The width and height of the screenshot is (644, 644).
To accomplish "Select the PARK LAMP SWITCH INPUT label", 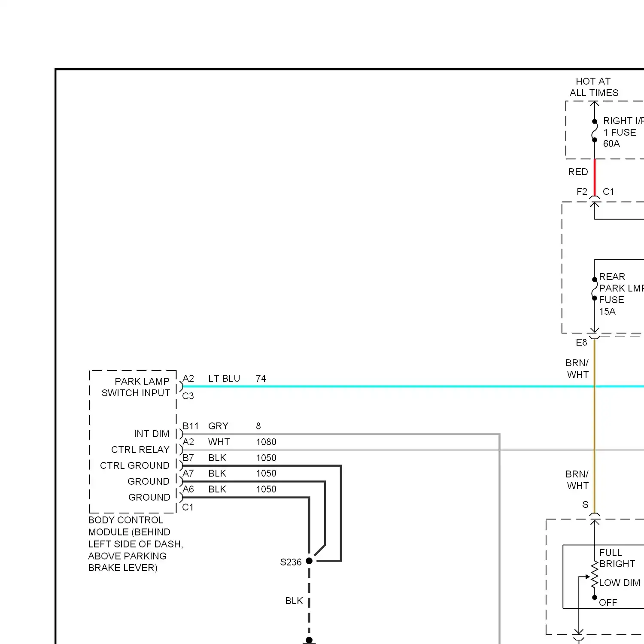I will [x=136, y=387].
